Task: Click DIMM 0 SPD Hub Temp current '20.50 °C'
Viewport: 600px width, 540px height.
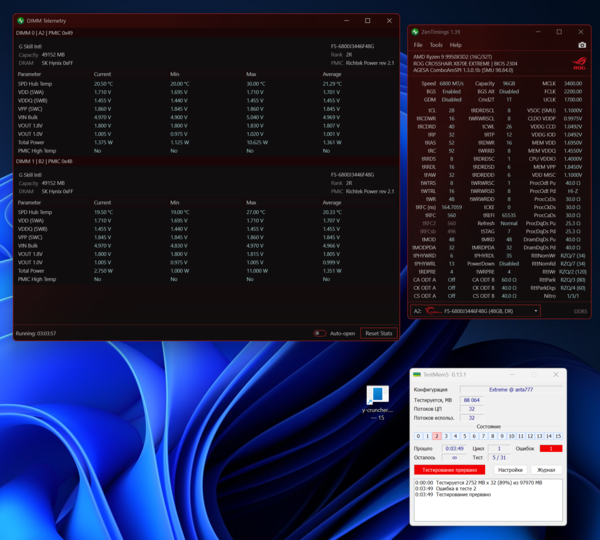Action: pos(103,84)
